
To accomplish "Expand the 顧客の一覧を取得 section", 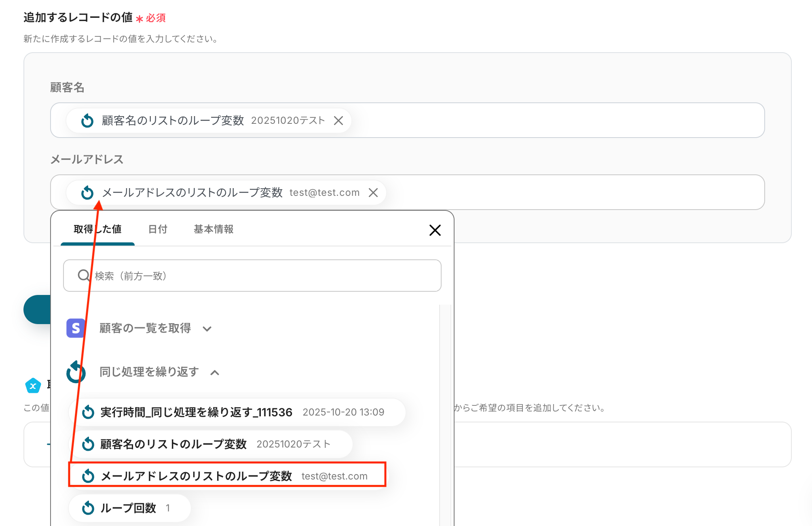I will pos(207,329).
